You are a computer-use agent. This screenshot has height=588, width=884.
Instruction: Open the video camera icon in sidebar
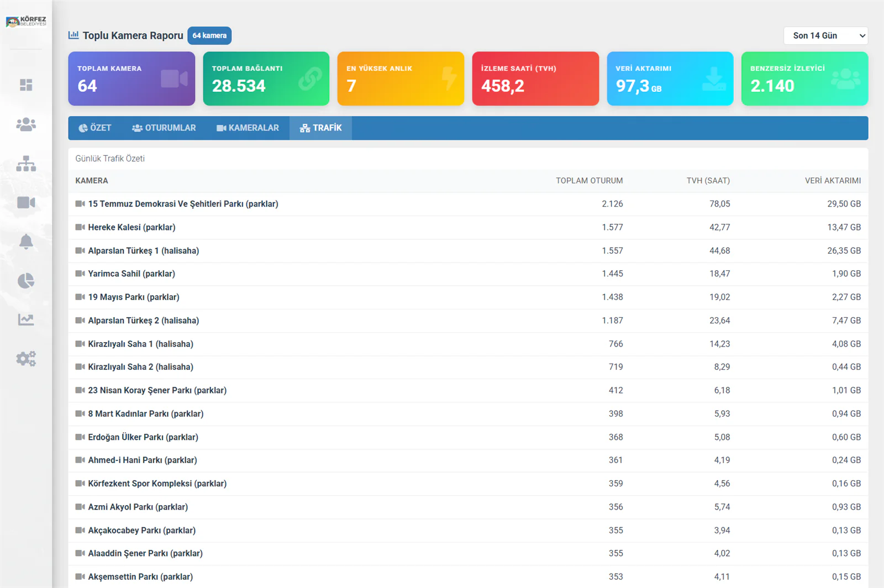pos(26,203)
